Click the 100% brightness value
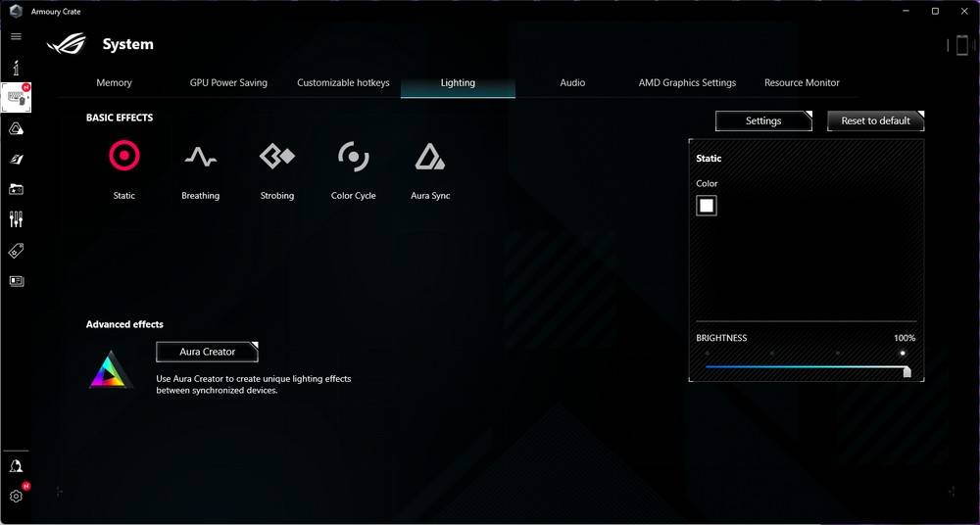Screen dimensions: 980x525 click(x=905, y=338)
